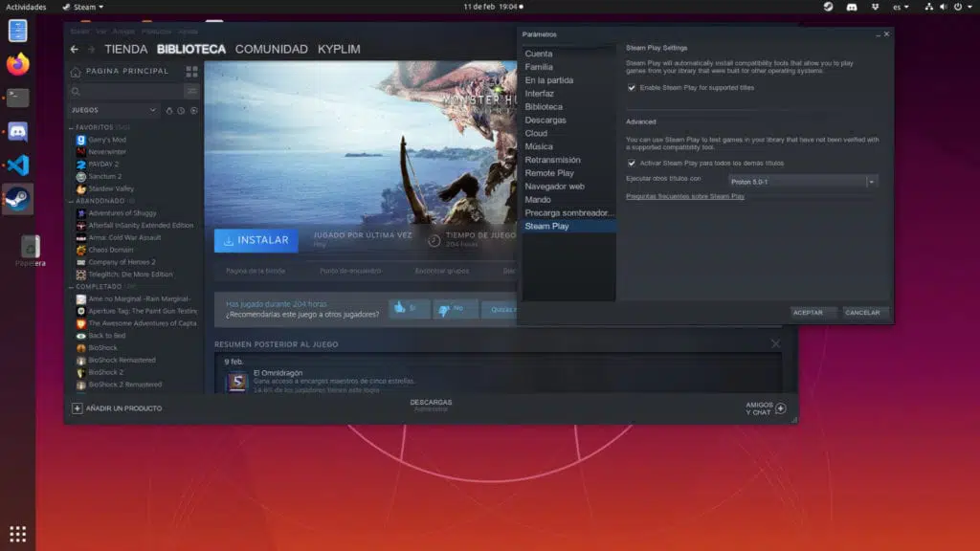Click the first filter icon beside Juegos dropdown
The width and height of the screenshot is (980, 551).
pyautogui.click(x=168, y=111)
